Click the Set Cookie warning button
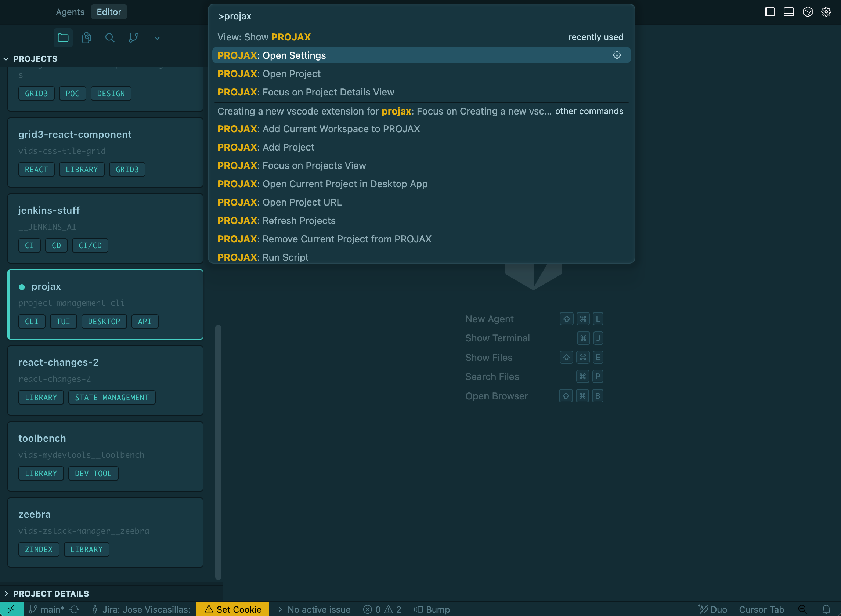The width and height of the screenshot is (841, 616). (x=233, y=609)
